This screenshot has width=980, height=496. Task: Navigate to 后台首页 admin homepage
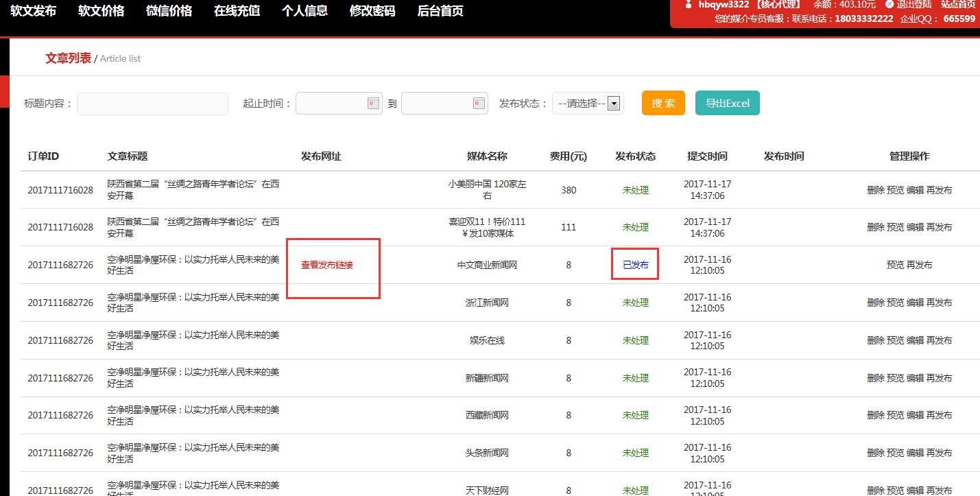[440, 10]
